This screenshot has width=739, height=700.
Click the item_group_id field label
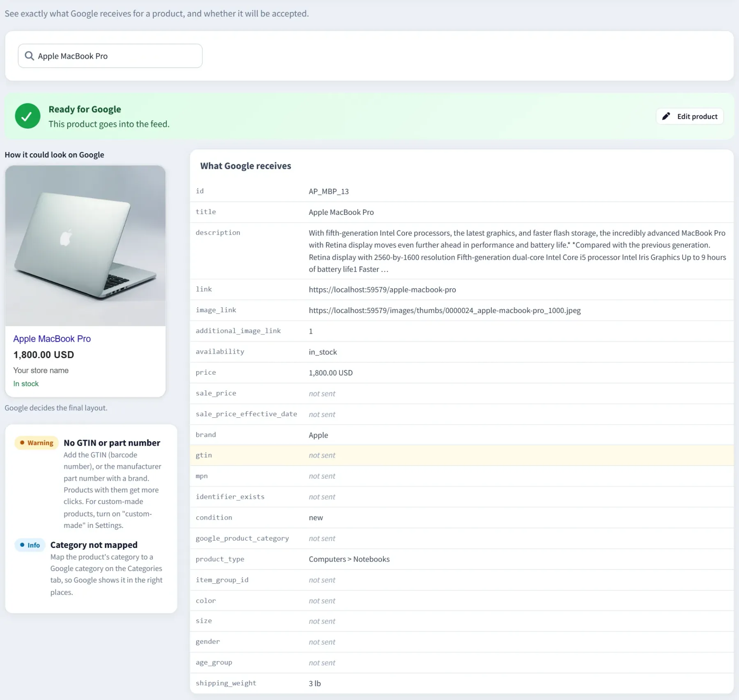[222, 580]
